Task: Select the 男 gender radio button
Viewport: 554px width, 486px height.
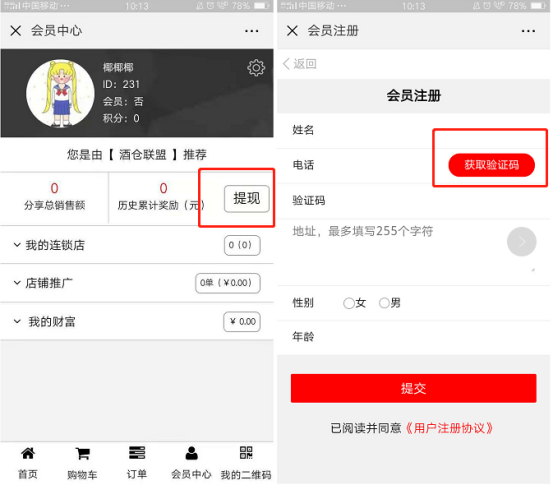Action: (384, 303)
